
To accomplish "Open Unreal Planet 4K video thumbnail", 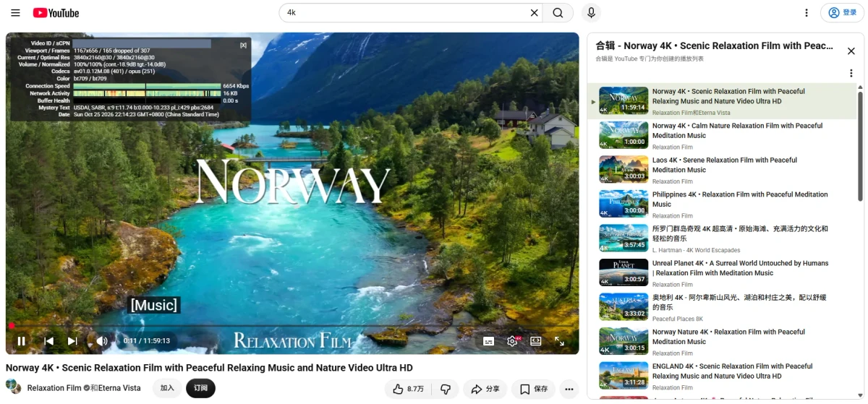I will point(624,272).
